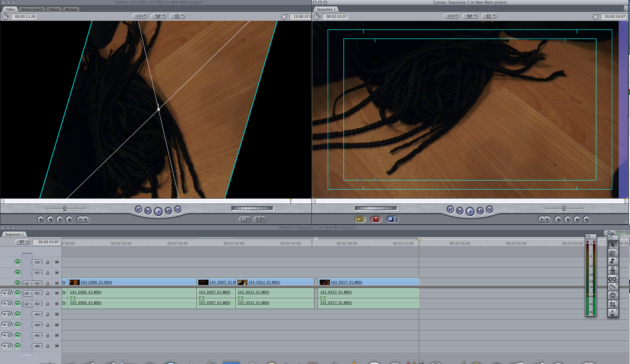
Task: Switch to the Filters tab
Action: (54, 9)
